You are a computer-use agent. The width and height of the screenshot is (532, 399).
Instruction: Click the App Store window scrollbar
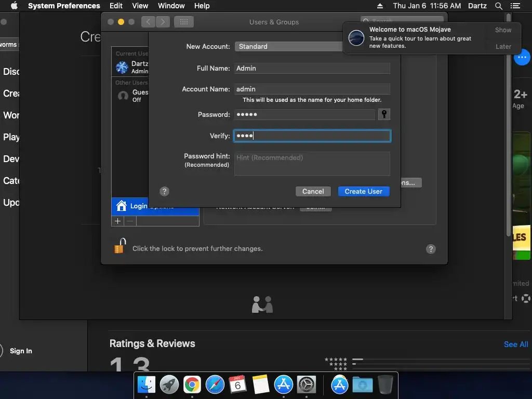coord(508,126)
